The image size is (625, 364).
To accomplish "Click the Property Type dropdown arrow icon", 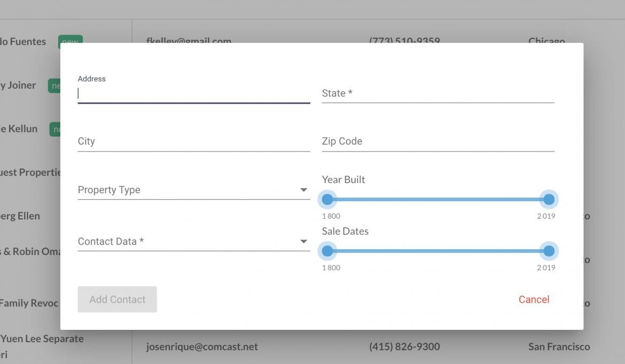I will (303, 189).
